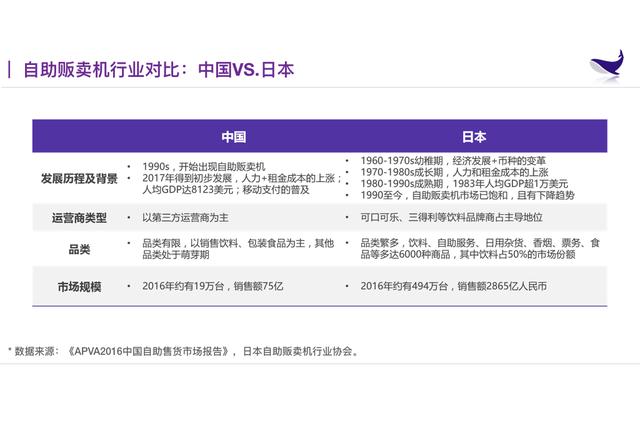Click cell '2016年约有19万台，销售额75亿'
Viewport: 640px width, 438px height.
pos(213,286)
